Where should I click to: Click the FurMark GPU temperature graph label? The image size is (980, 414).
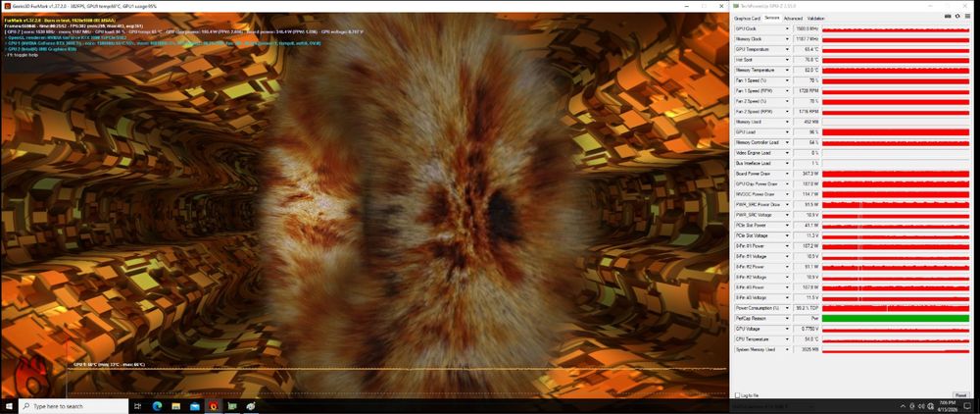(x=109, y=364)
